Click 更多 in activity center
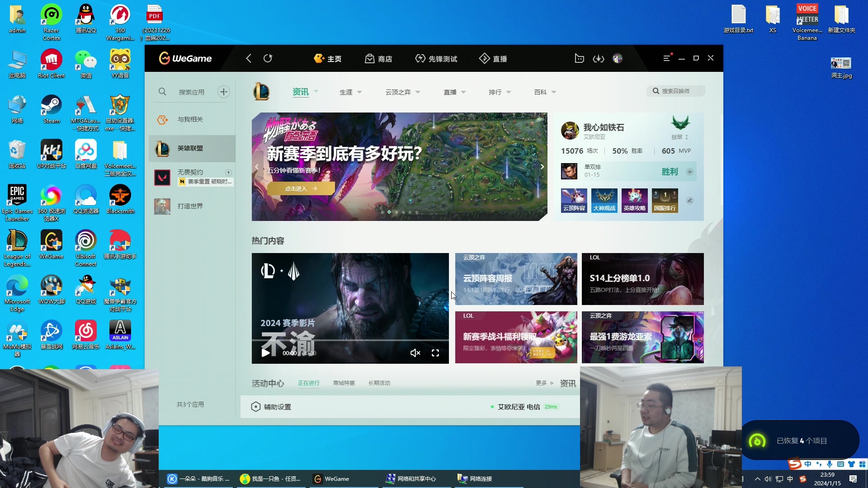 (545, 383)
